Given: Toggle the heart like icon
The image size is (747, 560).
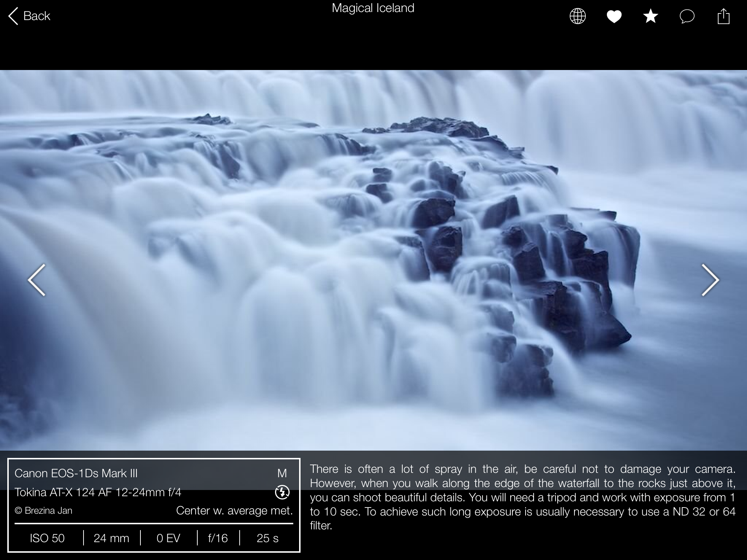Looking at the screenshot, I should [x=614, y=16].
